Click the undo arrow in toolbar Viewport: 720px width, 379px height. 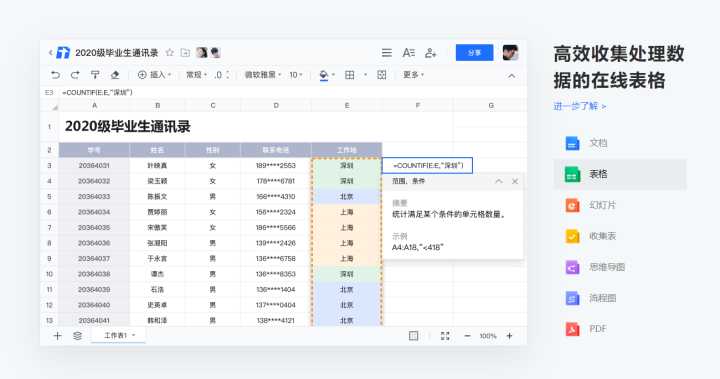click(56, 74)
